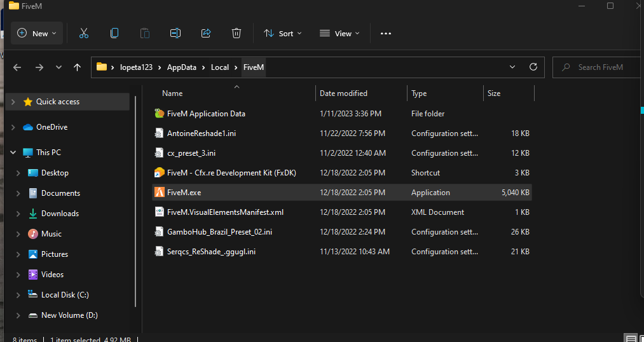644x342 pixels.
Task: Click the Rename icon in toolbar
Action: click(175, 33)
